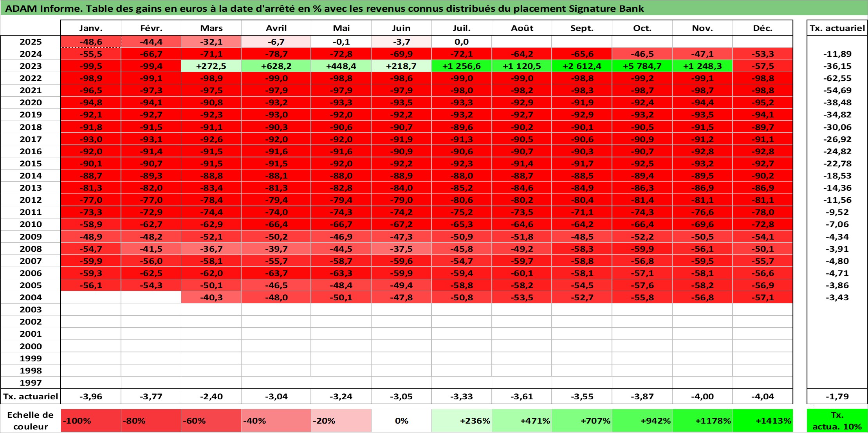Click cell value +628,2 in April 2023

[276, 66]
